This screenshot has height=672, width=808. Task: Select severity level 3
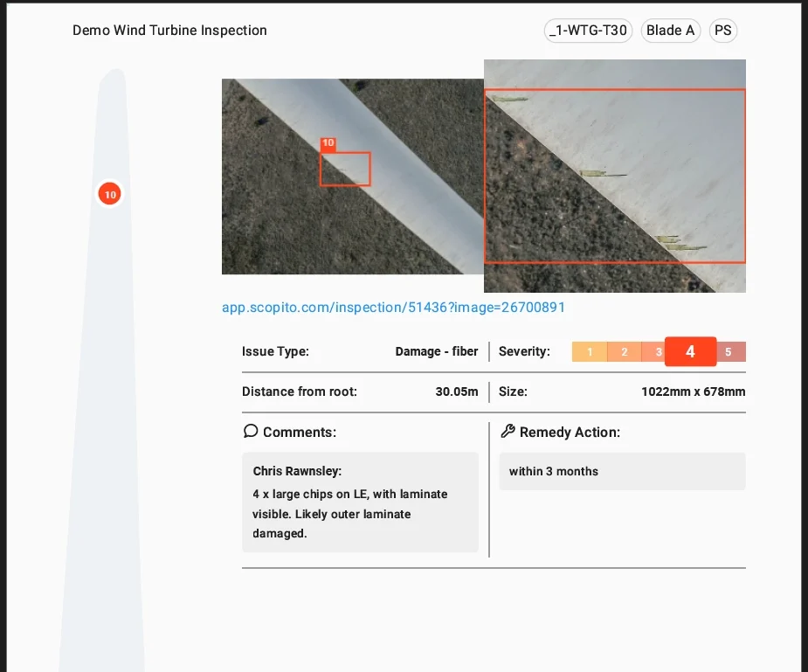653,352
